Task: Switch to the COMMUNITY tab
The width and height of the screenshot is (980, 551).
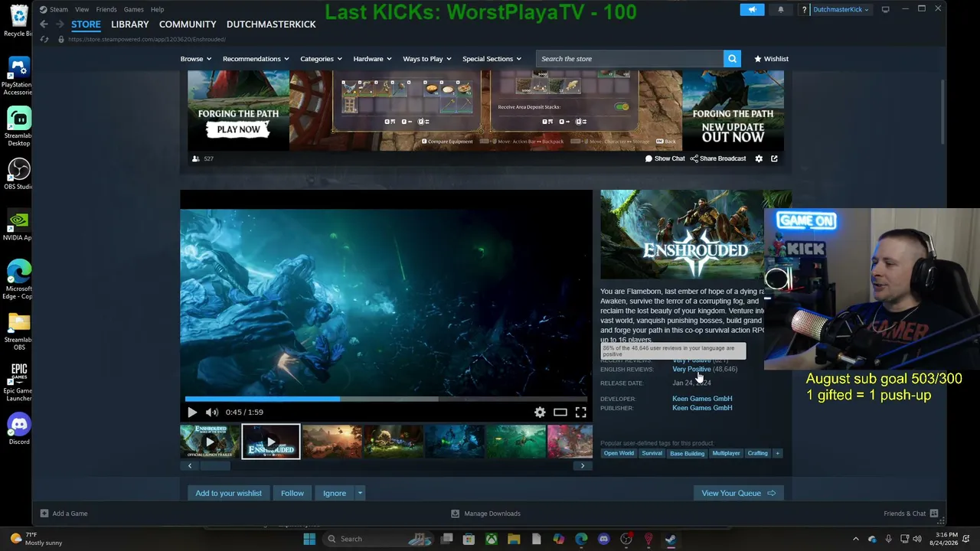Action: [x=188, y=24]
